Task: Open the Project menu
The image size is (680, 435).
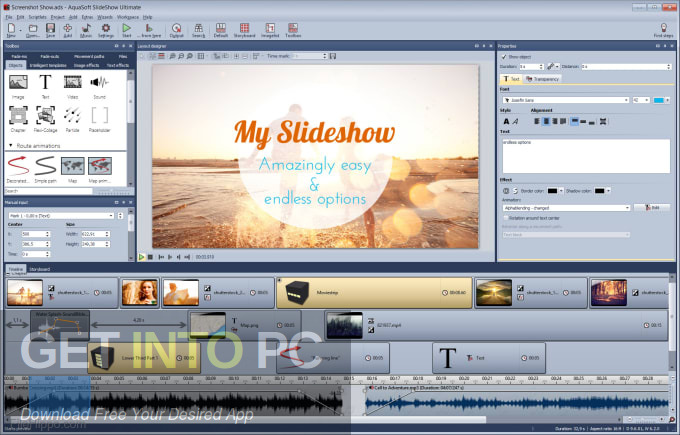Action: coord(58,17)
